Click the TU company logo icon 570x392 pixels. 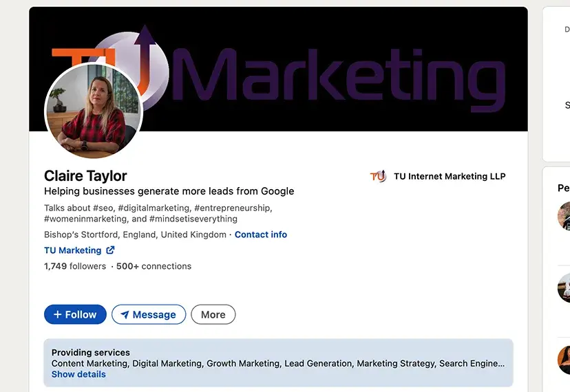coord(378,176)
